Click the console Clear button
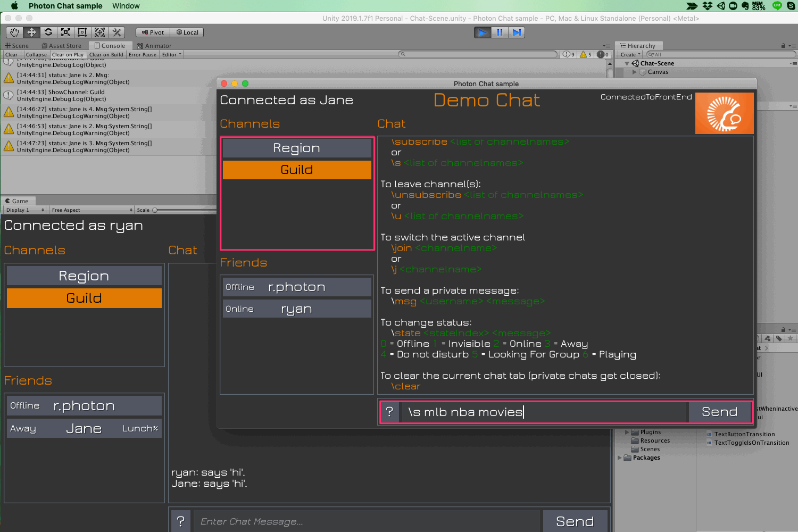Image resolution: width=798 pixels, height=532 pixels. tap(11, 55)
